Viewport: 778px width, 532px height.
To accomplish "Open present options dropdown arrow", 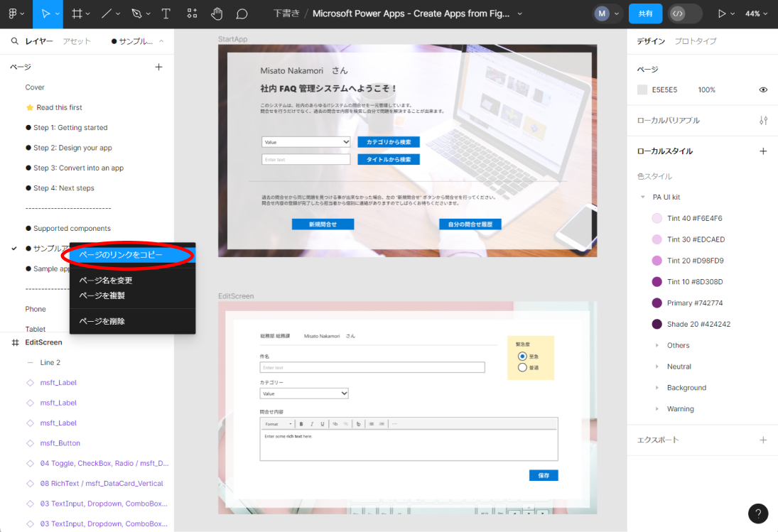I will click(x=733, y=14).
